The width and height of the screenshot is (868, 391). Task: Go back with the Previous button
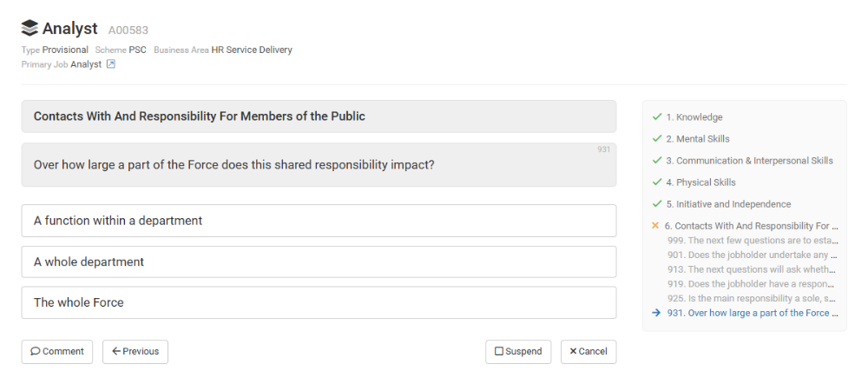pyautogui.click(x=135, y=352)
